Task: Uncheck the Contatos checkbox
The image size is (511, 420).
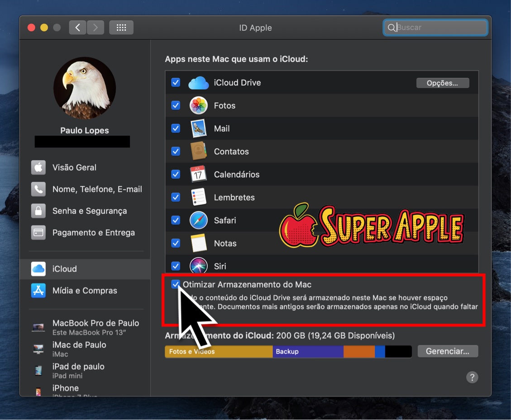Action: (176, 151)
